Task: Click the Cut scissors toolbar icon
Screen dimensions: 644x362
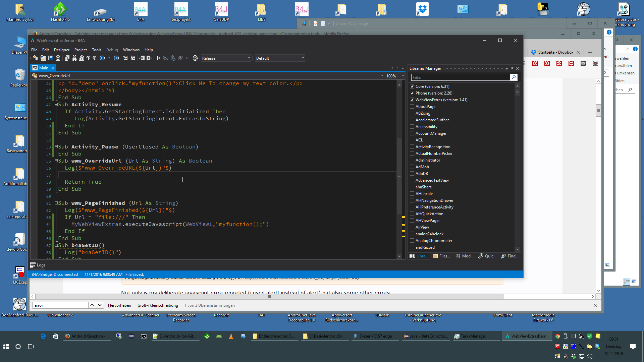Action: (x=74, y=58)
